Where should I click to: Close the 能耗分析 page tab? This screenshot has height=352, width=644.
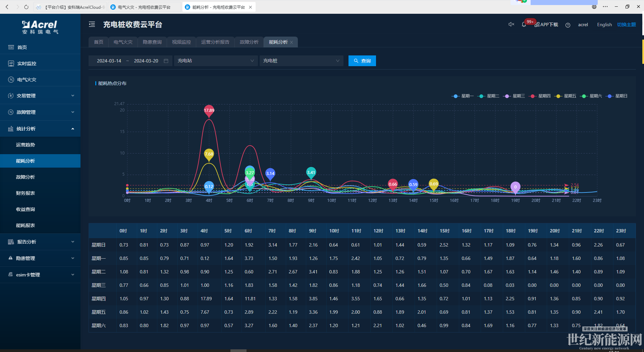coord(292,42)
